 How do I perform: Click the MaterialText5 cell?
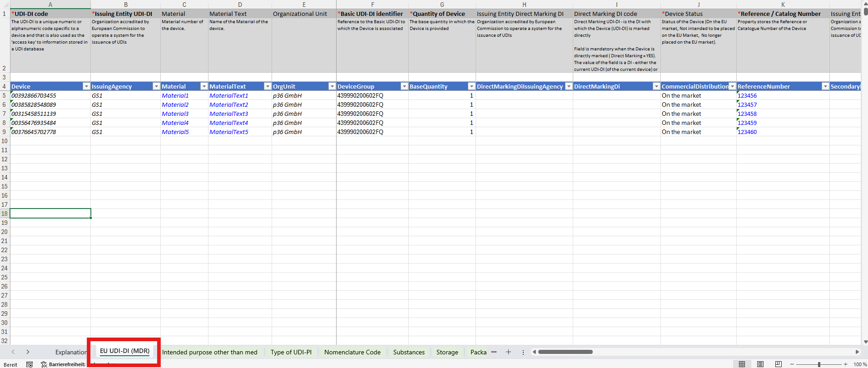pos(240,132)
